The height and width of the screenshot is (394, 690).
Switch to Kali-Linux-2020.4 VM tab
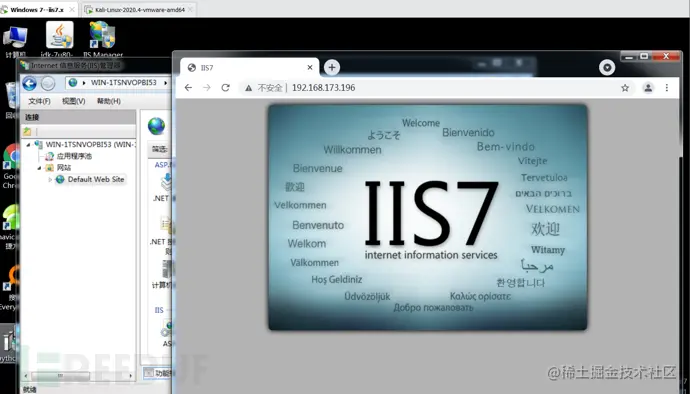(140, 10)
